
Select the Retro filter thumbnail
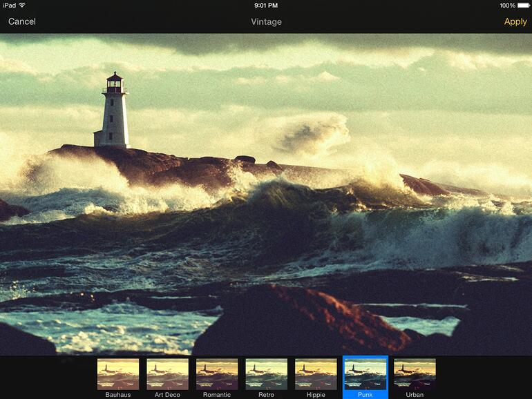pyautogui.click(x=266, y=374)
